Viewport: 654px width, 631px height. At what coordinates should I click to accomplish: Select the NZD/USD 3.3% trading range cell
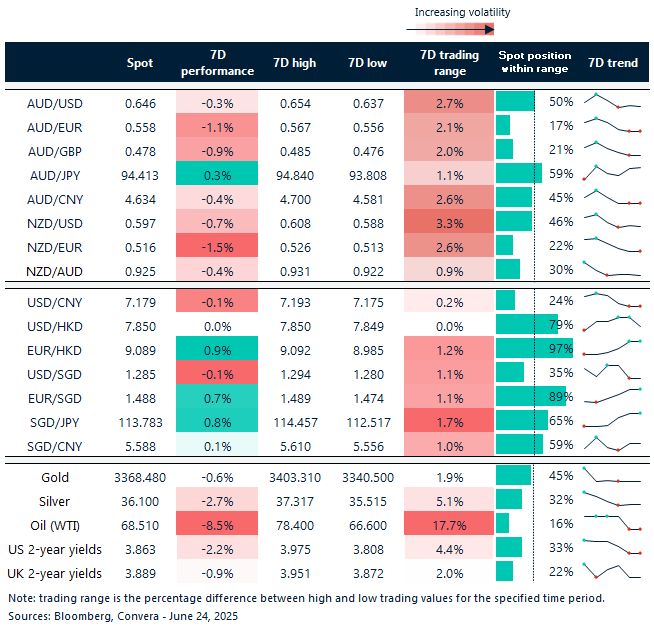click(449, 223)
